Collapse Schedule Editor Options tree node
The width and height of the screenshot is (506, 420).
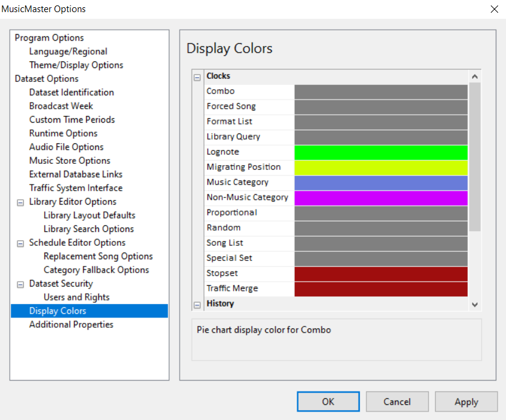tap(21, 243)
